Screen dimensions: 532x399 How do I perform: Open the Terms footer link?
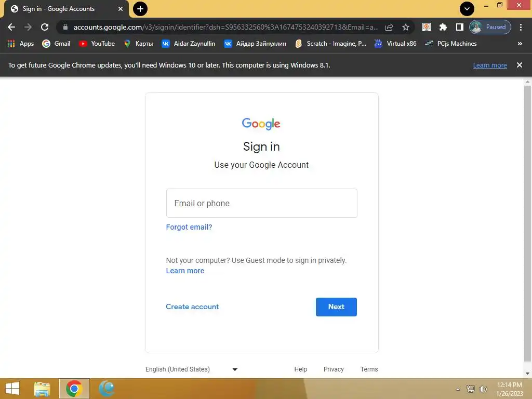coord(369,369)
